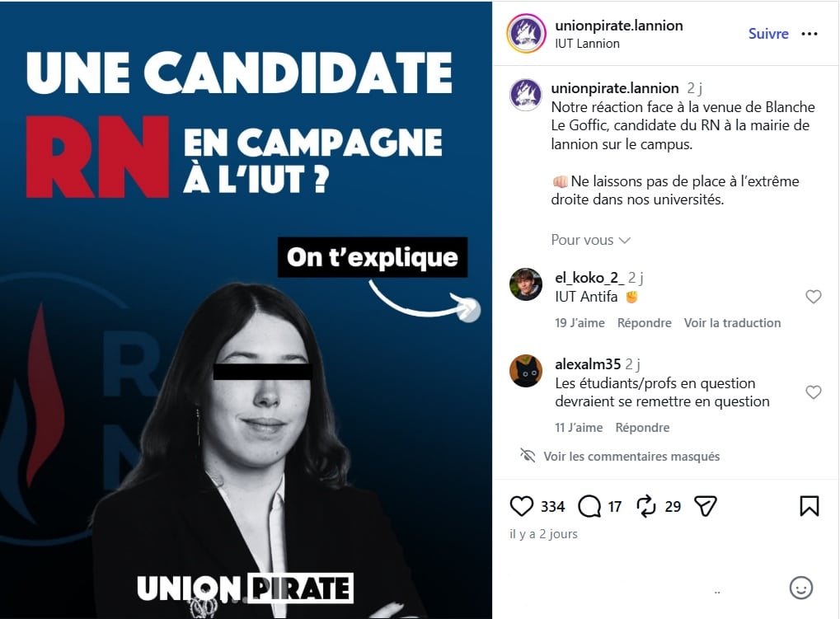Save post with the bookmark icon
Viewport: 840px width, 619px height.
pyautogui.click(x=809, y=506)
